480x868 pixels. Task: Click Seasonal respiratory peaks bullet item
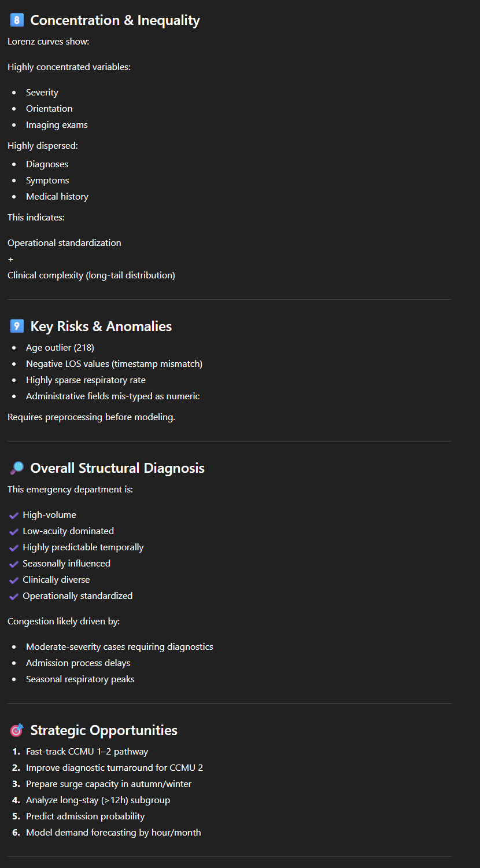tap(80, 679)
